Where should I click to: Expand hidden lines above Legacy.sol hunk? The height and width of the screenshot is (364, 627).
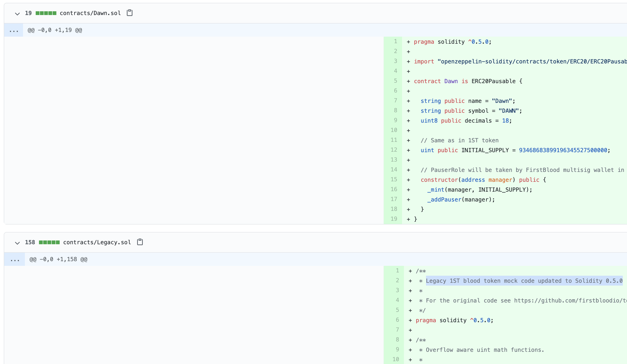[15, 259]
